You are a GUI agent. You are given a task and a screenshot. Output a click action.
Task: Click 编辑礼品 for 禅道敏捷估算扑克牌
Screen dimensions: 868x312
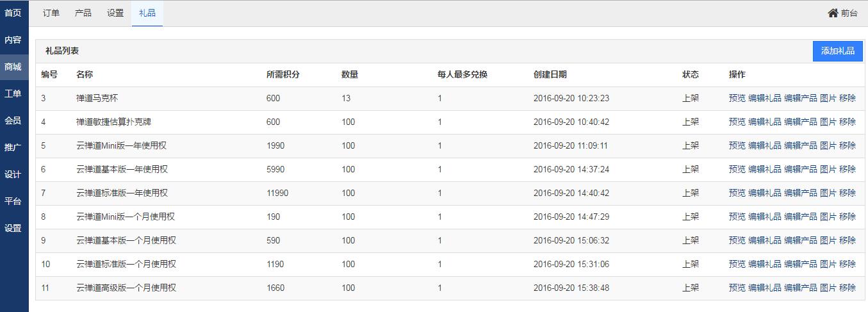[x=765, y=122]
